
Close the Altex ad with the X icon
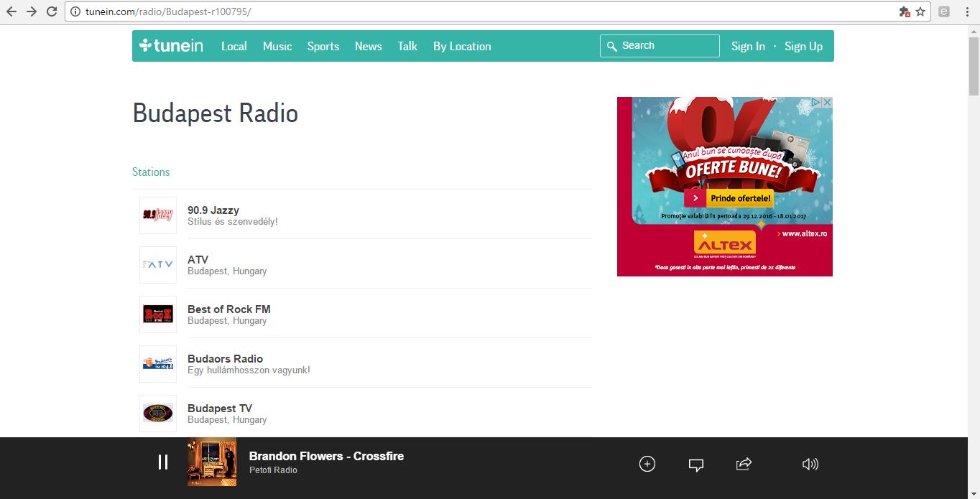pyautogui.click(x=827, y=103)
